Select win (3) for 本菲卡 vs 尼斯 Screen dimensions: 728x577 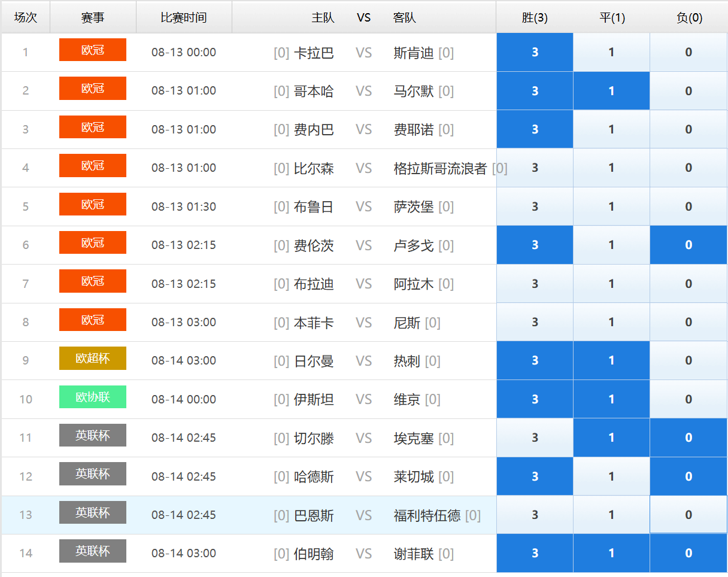coord(535,322)
